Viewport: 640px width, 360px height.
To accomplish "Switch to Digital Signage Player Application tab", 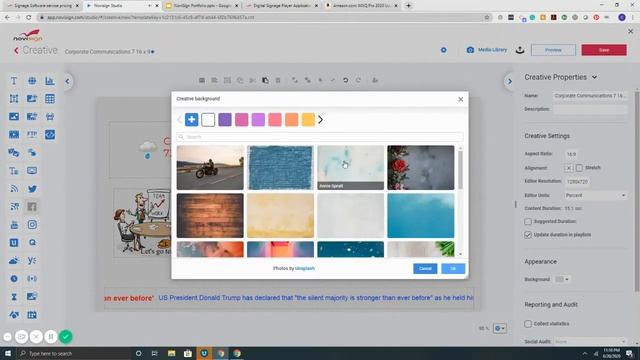I will [282, 6].
